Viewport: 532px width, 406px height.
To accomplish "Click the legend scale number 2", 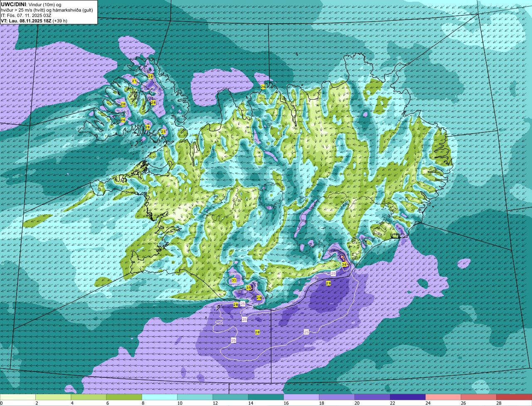I will pyautogui.click(x=37, y=403).
